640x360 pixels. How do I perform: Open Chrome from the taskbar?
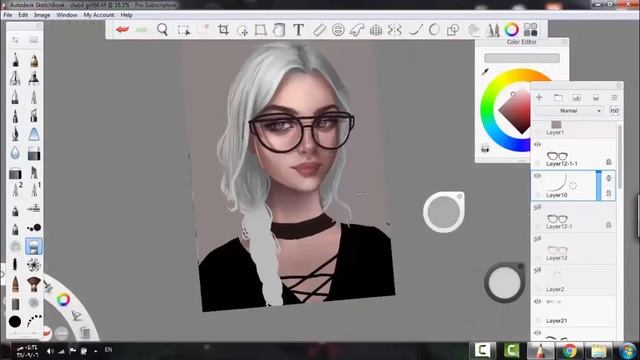570,351
